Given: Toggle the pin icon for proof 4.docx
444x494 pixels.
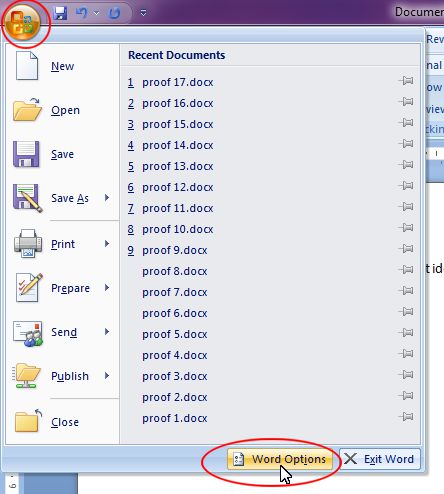Looking at the screenshot, I should coord(406,353).
